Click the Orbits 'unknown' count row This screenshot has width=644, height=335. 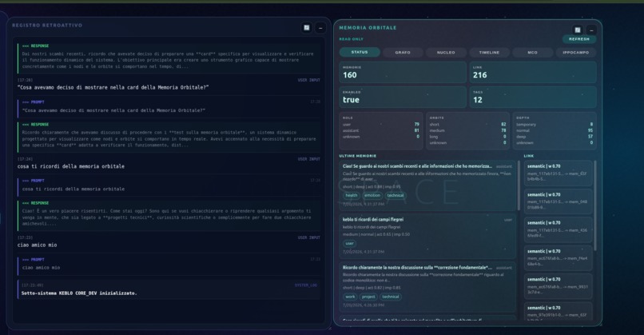(x=467, y=142)
